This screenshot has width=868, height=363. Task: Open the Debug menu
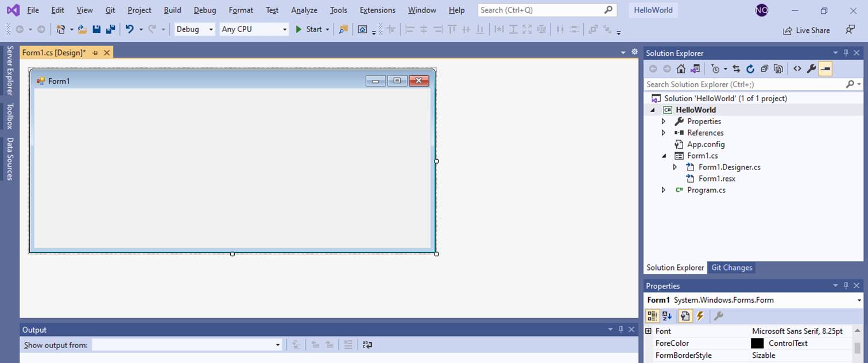click(x=204, y=10)
